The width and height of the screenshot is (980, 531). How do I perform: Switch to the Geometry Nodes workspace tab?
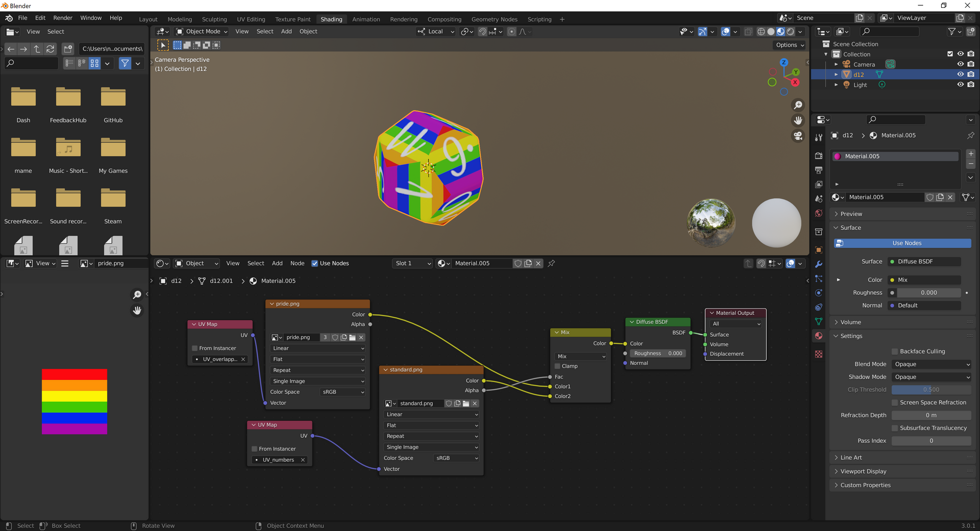(x=494, y=19)
